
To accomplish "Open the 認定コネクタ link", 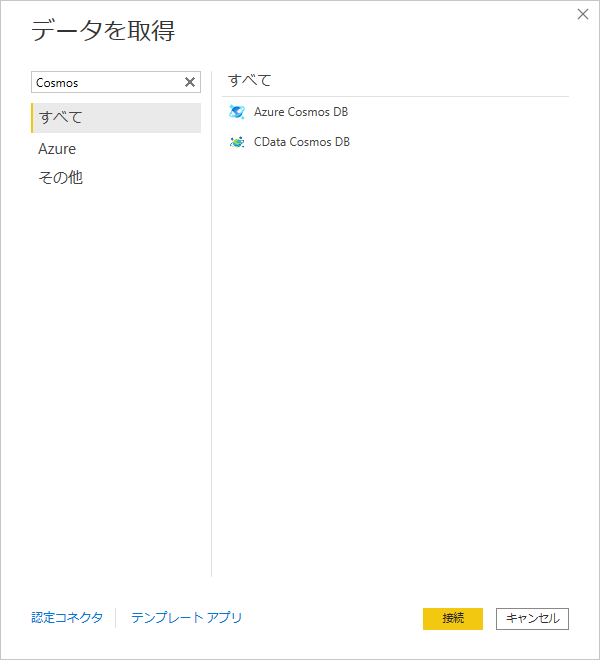I will coord(67,617).
